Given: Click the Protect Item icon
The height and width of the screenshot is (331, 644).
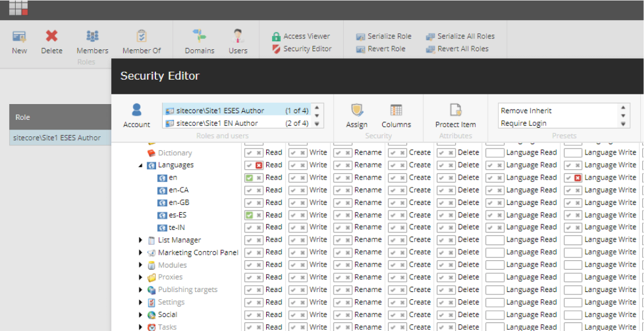Looking at the screenshot, I should (455, 111).
